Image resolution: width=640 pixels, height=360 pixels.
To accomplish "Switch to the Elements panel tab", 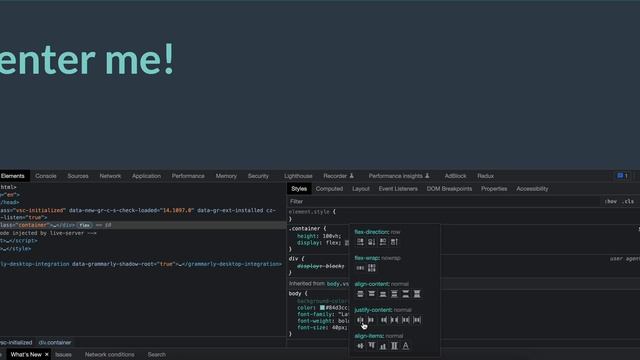I will click(13, 176).
